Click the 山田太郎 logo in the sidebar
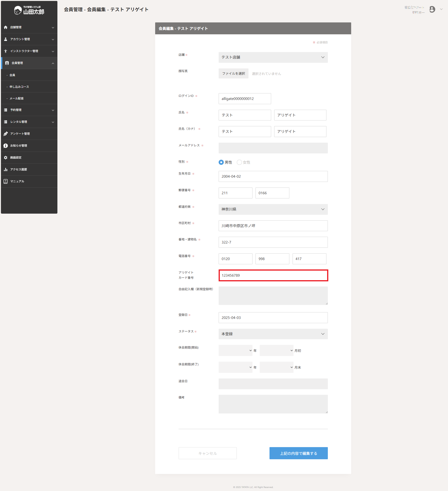This screenshot has height=491, width=448. coord(29,10)
